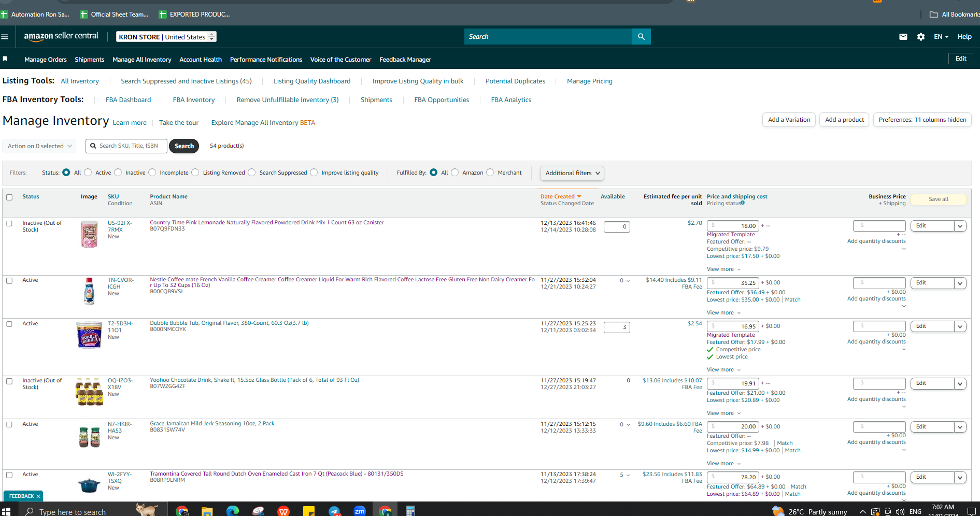Open Manage Orders in the navigation bar
Viewport: 980px width, 516px height.
point(46,60)
